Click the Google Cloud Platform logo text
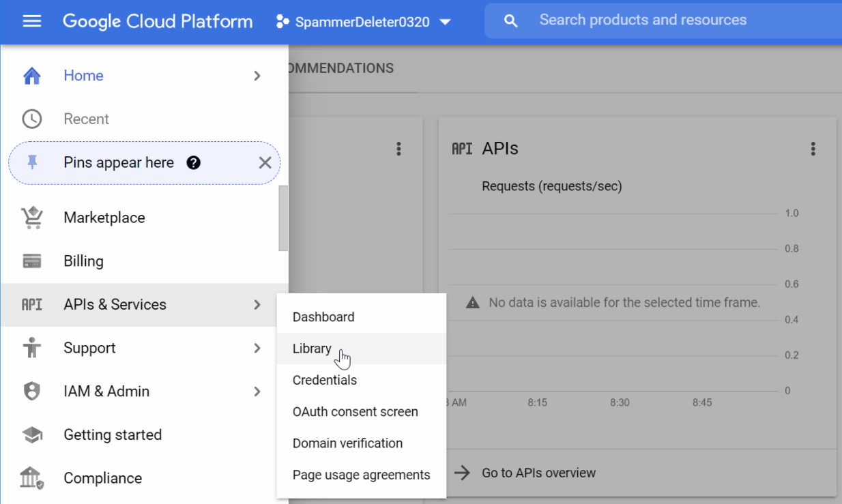Image resolution: width=842 pixels, height=504 pixels. pyautogui.click(x=158, y=21)
